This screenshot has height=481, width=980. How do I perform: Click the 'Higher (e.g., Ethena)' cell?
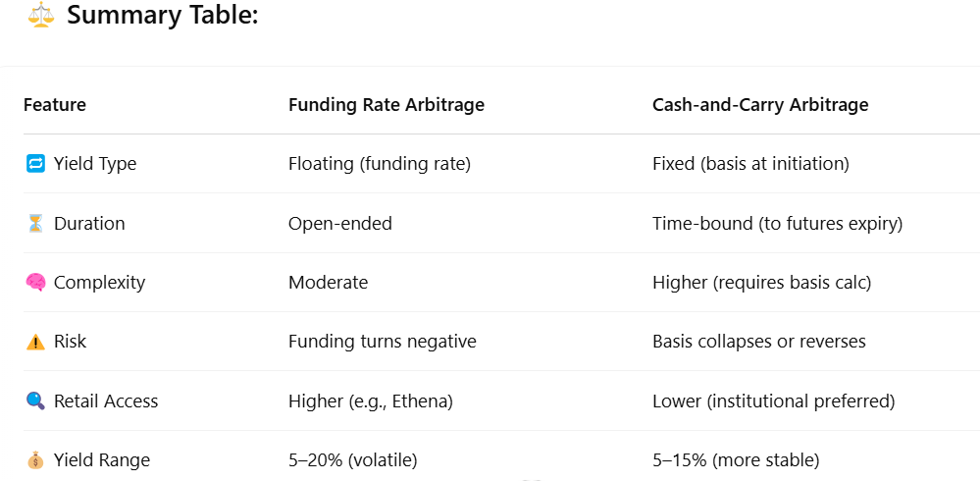(x=371, y=401)
